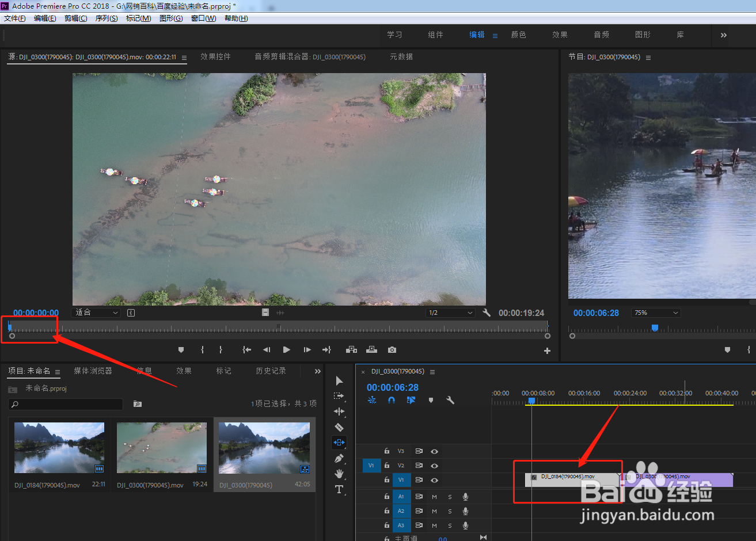
Task: Open 序列(S) menu
Action: coord(107,18)
